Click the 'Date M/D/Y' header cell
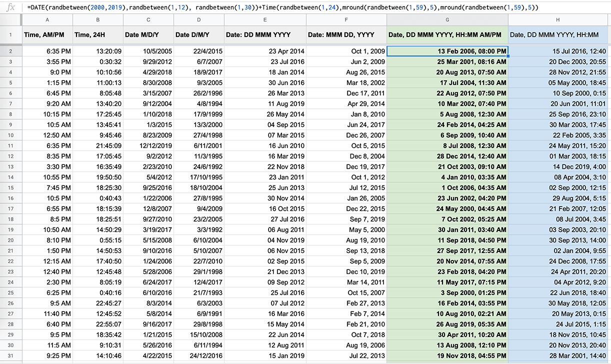The height and width of the screenshot is (364, 611). 148,35
